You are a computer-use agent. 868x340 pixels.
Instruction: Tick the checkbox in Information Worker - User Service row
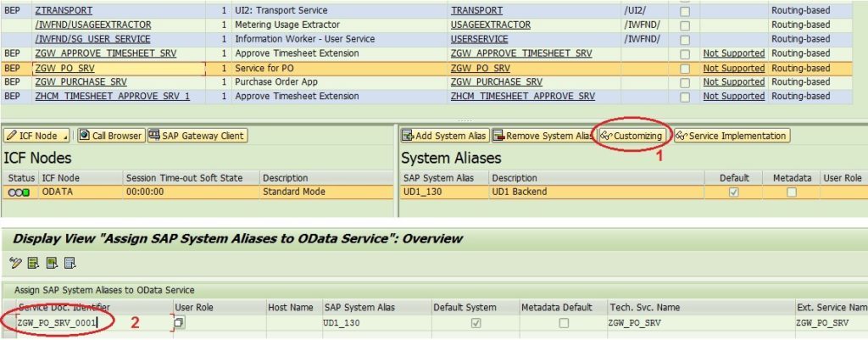click(x=685, y=39)
